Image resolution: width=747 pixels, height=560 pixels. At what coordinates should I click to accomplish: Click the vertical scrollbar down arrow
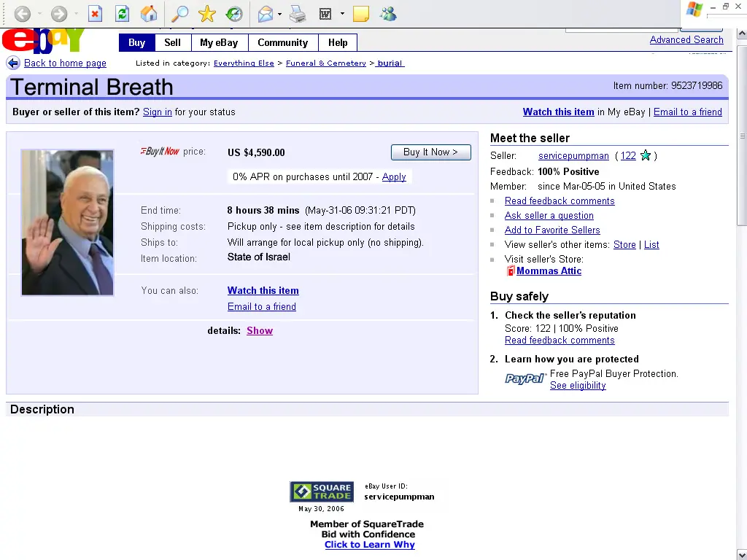point(742,554)
